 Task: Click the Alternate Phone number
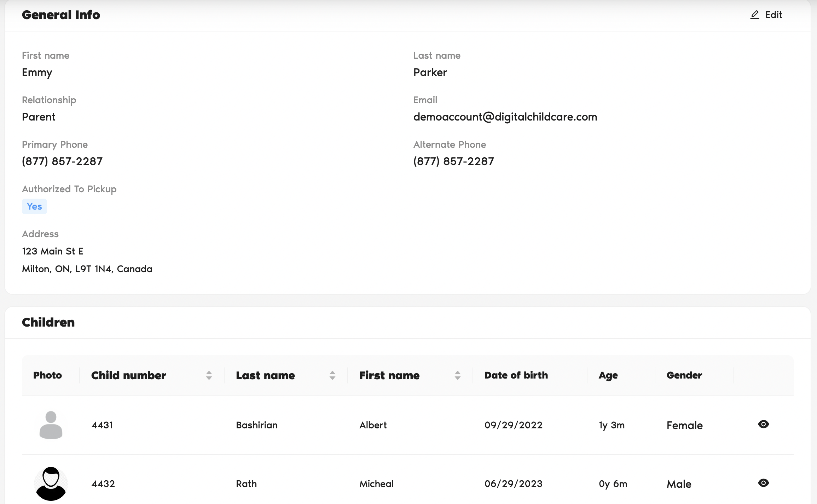(453, 162)
